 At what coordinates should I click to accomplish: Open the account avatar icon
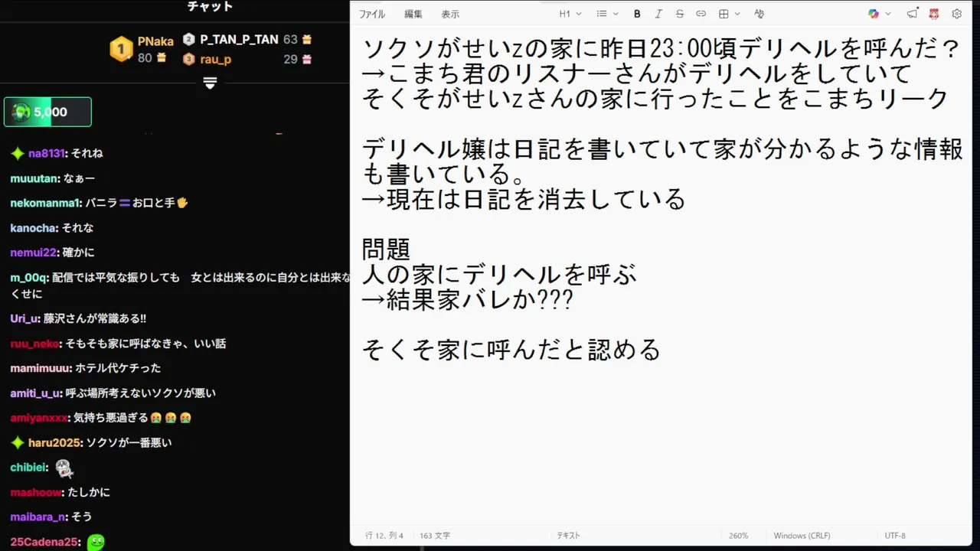pyautogui.click(x=934, y=14)
